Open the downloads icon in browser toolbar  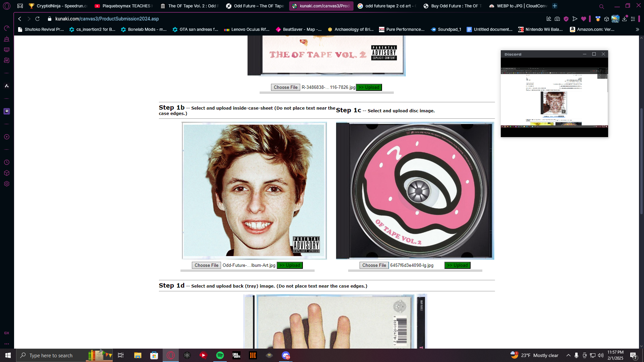tap(624, 19)
